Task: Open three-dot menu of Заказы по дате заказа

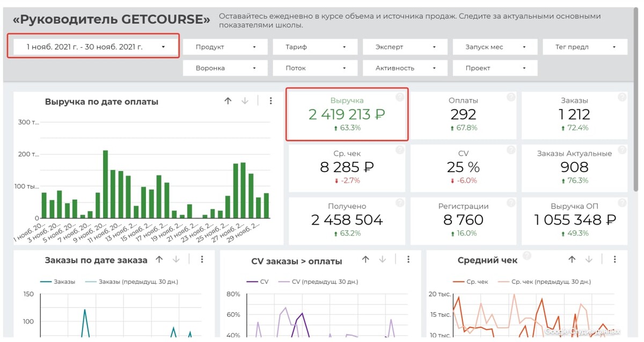Action: (202, 259)
